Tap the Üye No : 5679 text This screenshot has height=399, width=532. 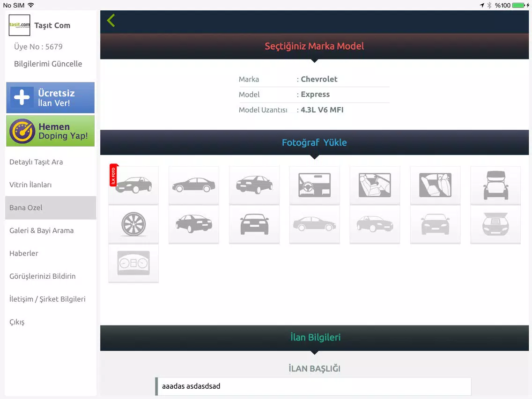click(x=38, y=46)
